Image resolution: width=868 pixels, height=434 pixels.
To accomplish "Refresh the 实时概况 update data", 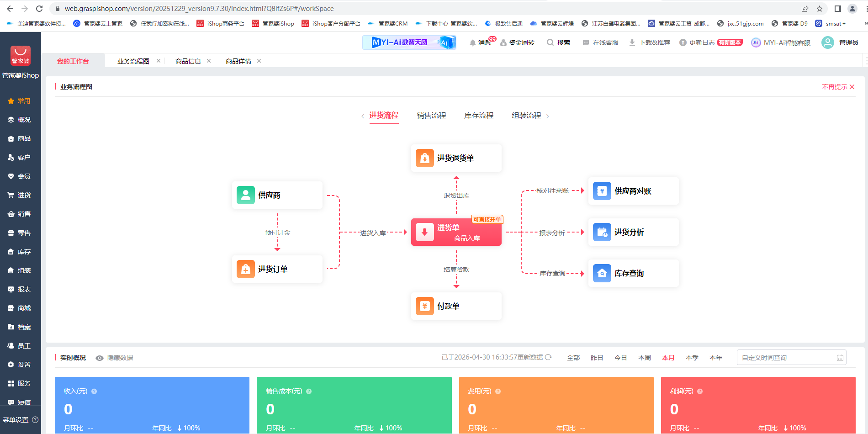I will pos(548,357).
